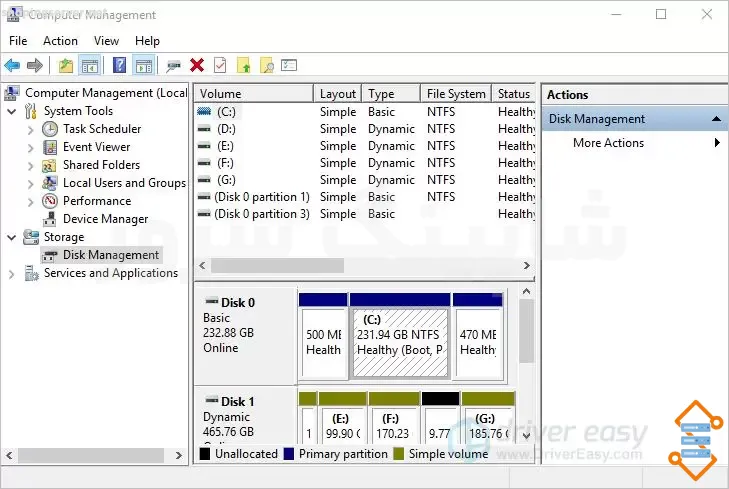Click the blue Primary partition legend swatch

pyautogui.click(x=289, y=454)
